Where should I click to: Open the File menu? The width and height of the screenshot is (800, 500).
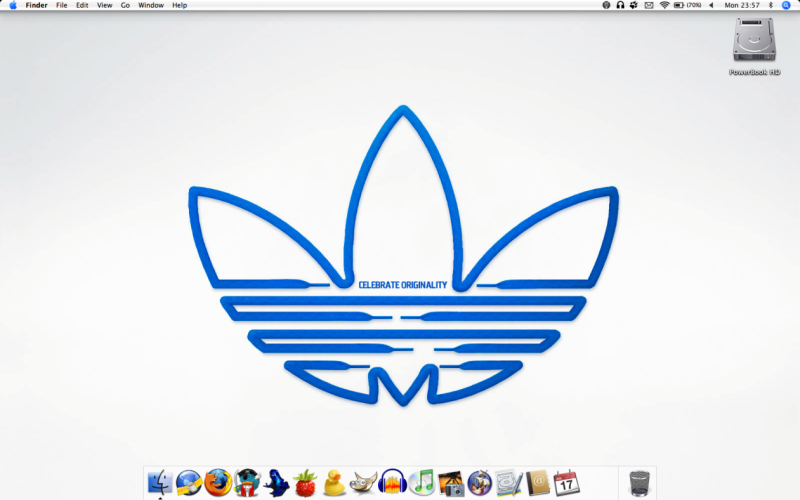(61, 5)
